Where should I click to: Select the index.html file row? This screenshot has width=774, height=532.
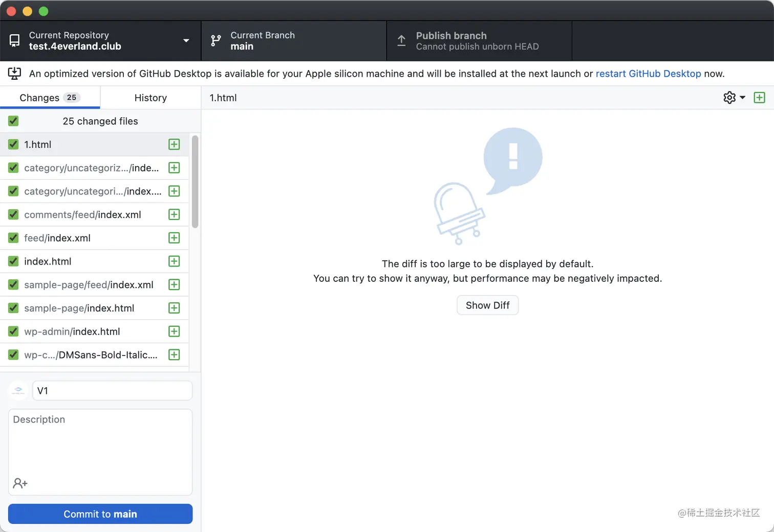[95, 261]
